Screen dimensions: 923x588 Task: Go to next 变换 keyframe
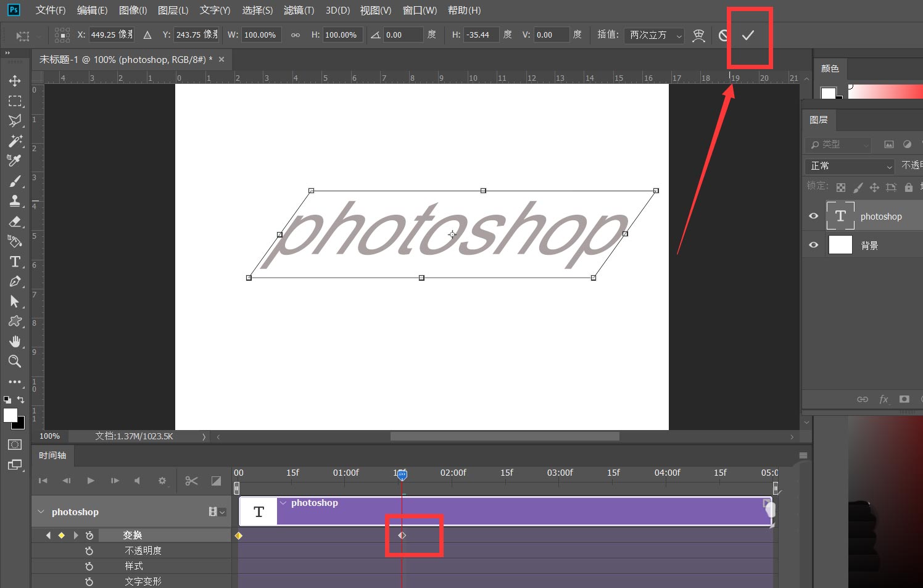coord(76,536)
